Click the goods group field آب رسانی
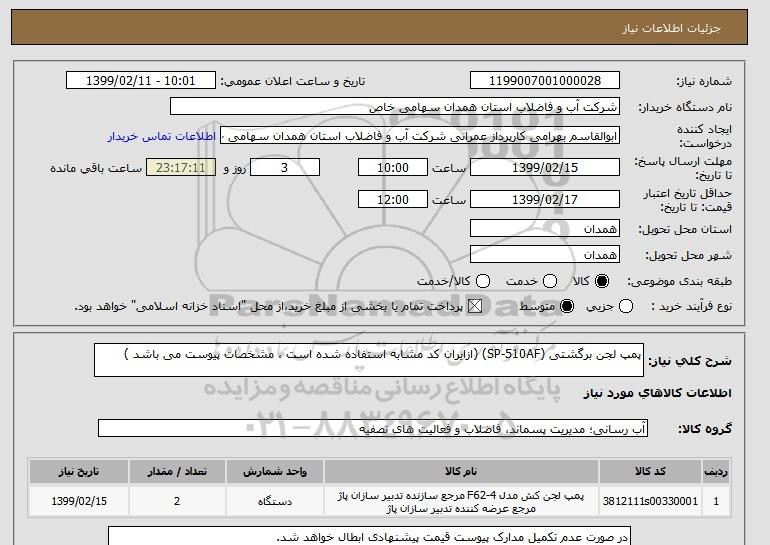The height and width of the screenshot is (545, 770). tap(373, 428)
